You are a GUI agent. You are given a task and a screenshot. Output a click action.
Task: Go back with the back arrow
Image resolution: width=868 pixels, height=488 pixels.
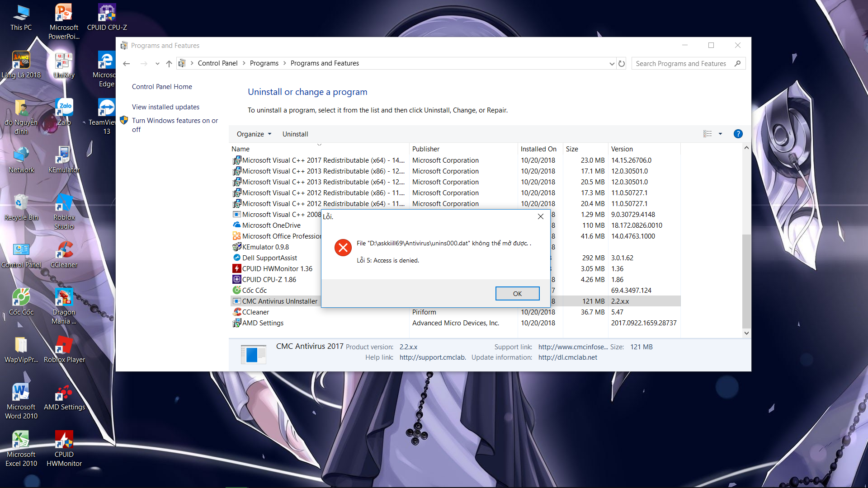click(x=127, y=64)
